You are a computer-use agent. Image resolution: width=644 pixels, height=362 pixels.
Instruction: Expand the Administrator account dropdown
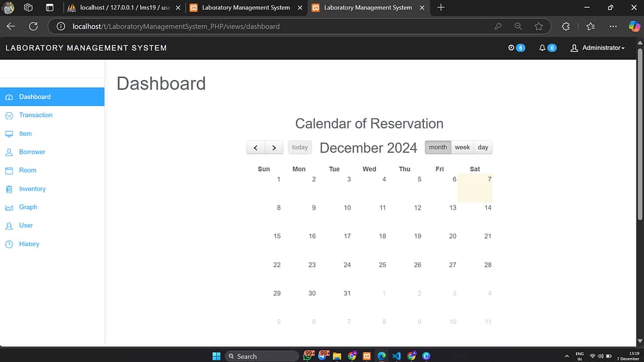coord(597,48)
